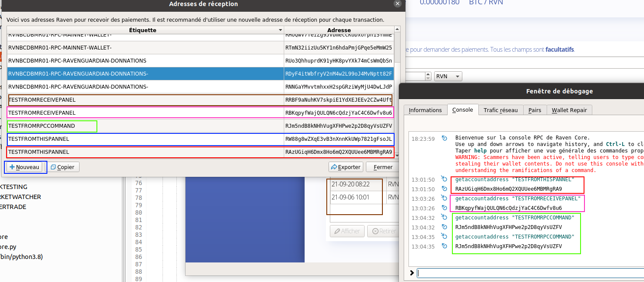The height and width of the screenshot is (282, 644).
Task: Click TESTFROMTHISPANNEL label beside address RW88g8wZXqE3vB3nXnnKkUWp7821gFsoJL
Action: pos(146,139)
